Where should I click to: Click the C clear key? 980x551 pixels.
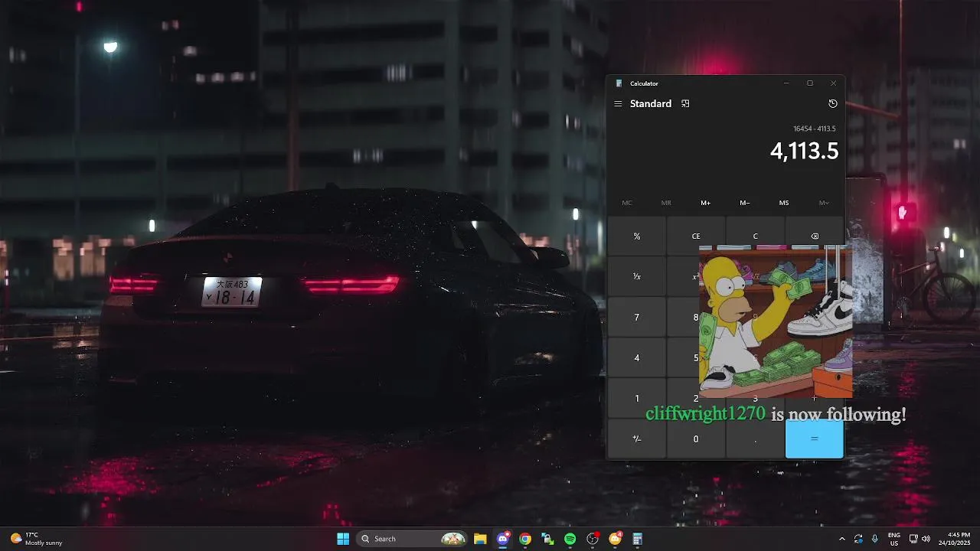click(x=755, y=236)
